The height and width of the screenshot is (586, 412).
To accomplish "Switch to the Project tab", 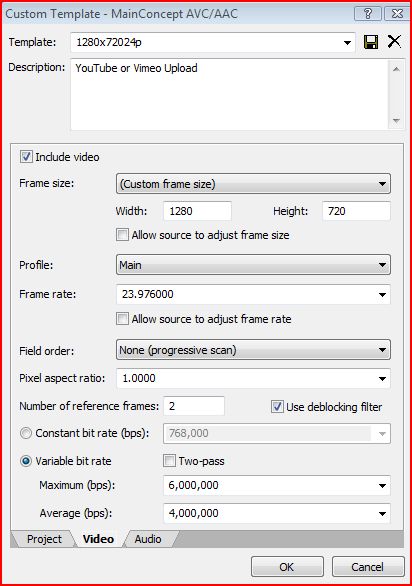I will (44, 539).
